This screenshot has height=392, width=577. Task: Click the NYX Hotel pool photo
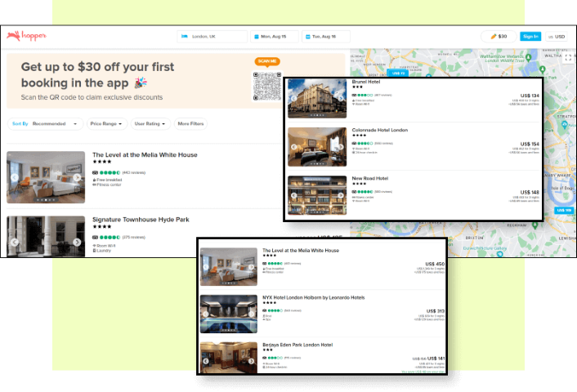[x=229, y=314]
